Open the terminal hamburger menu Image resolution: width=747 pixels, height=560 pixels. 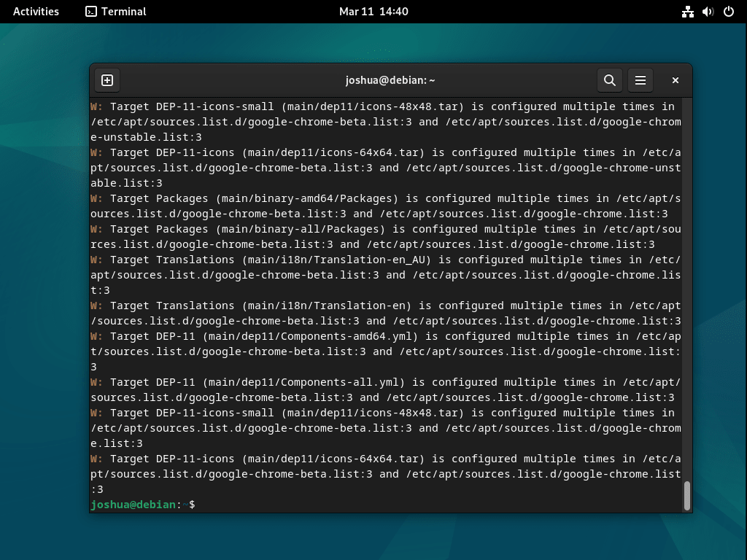640,80
